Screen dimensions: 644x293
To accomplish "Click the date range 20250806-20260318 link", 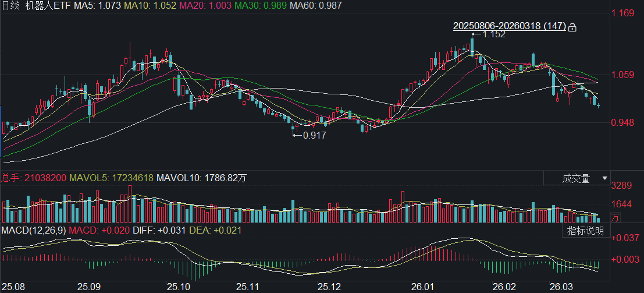I will 509,26.
